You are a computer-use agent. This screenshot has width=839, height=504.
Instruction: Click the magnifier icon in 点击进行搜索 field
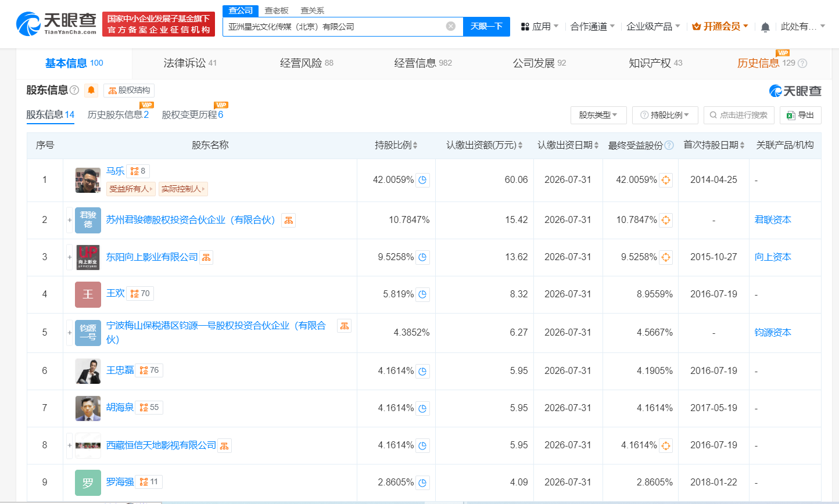pos(713,115)
